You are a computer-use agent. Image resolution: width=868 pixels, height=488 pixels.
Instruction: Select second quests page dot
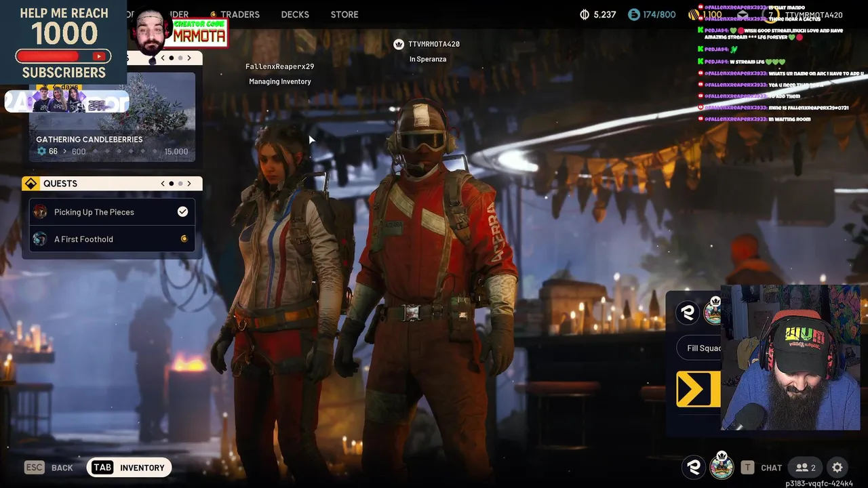[x=180, y=184]
